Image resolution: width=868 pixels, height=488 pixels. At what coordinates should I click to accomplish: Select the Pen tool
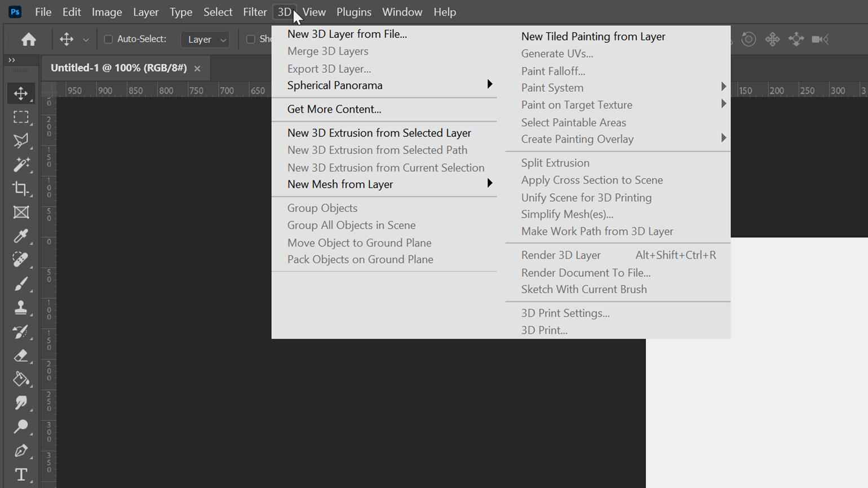pyautogui.click(x=21, y=450)
